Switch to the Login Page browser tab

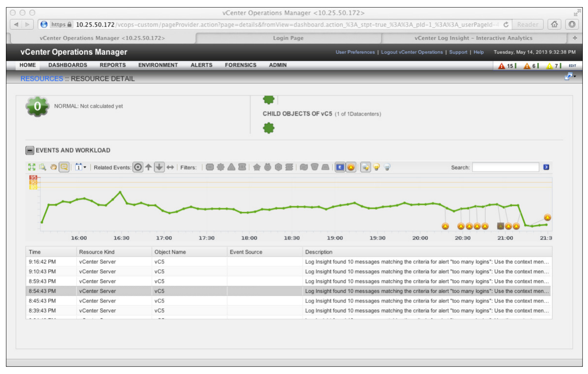[x=288, y=38]
